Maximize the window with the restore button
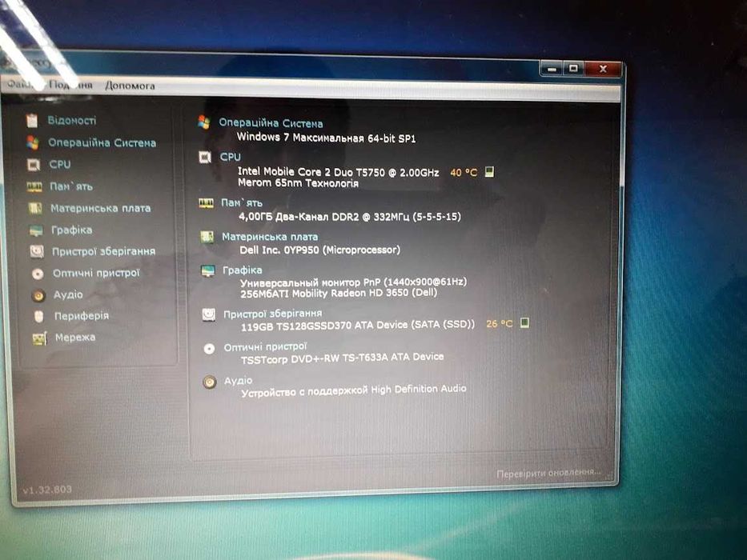Viewport: 747px width, 560px height. tap(573, 69)
